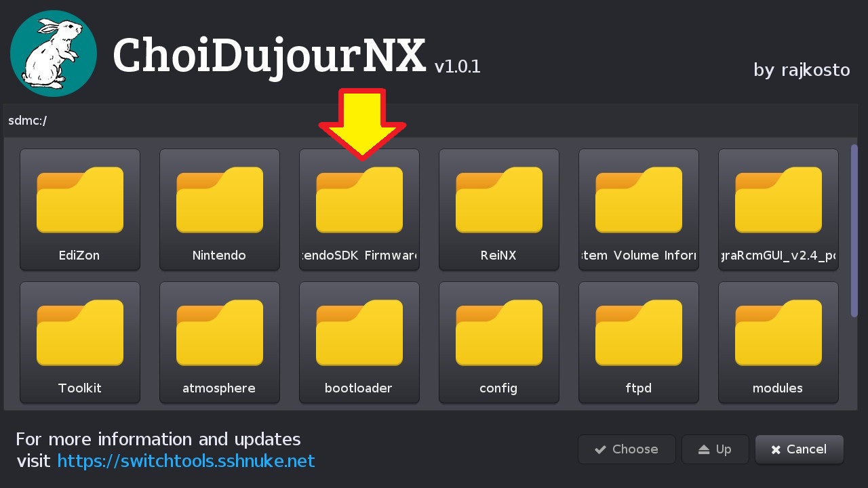Screen dimensions: 868x488
Task: Open the switchtools.sshnuke.net link
Action: coord(186,462)
